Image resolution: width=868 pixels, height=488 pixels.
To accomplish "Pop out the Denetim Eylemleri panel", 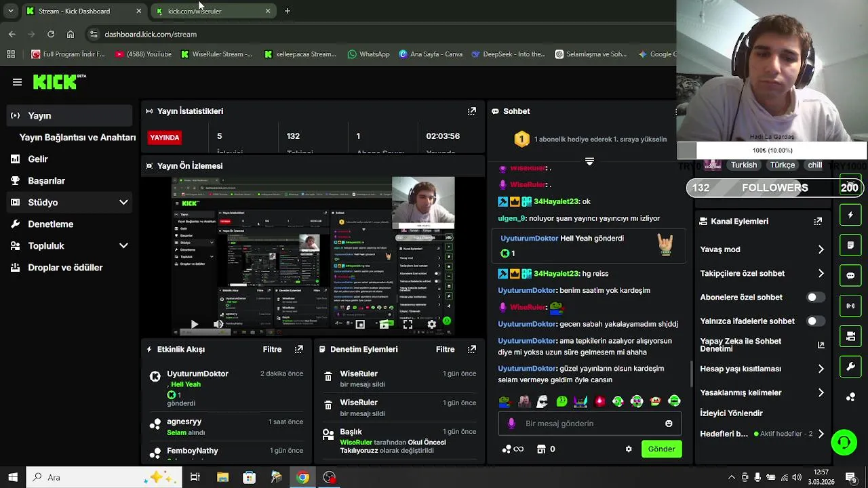I will click(x=472, y=349).
